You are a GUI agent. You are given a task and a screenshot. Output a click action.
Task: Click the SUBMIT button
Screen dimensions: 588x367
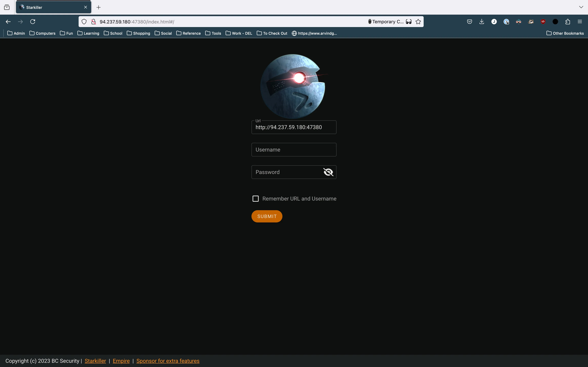pyautogui.click(x=267, y=216)
